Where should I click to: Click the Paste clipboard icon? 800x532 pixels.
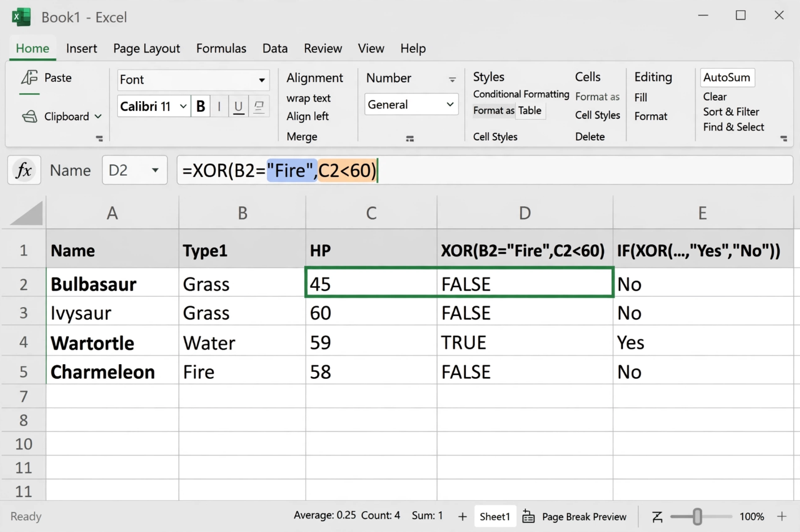pos(29,77)
